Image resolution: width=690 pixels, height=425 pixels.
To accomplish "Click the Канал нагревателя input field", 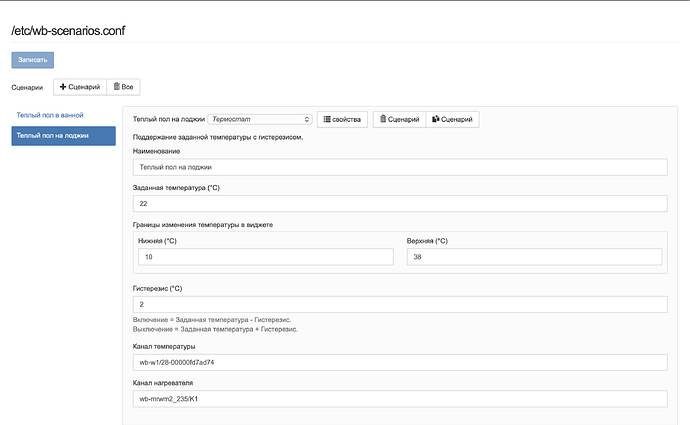I will (x=399, y=399).
